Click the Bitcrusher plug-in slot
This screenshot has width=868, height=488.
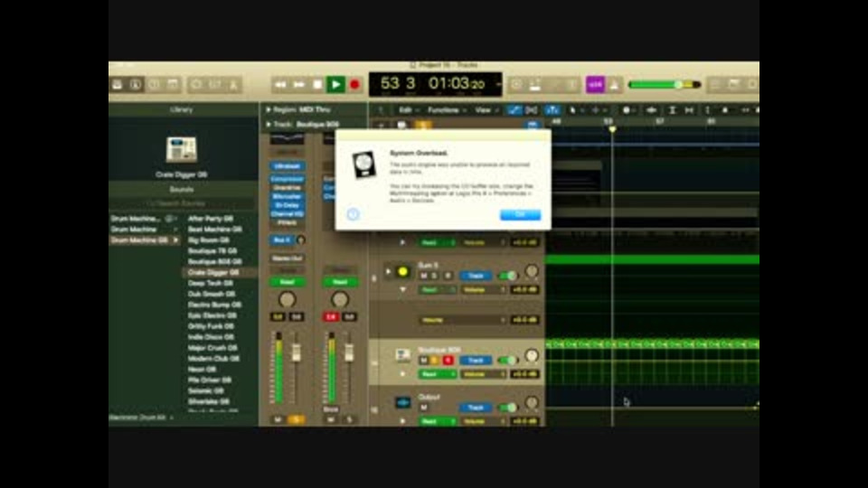(x=287, y=196)
